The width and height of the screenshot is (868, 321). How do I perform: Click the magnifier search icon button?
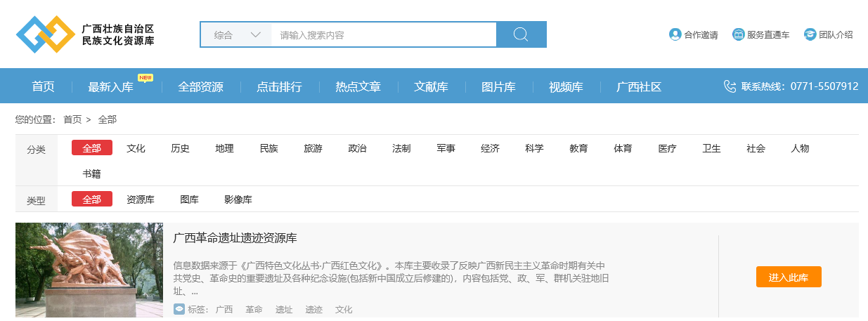click(521, 34)
